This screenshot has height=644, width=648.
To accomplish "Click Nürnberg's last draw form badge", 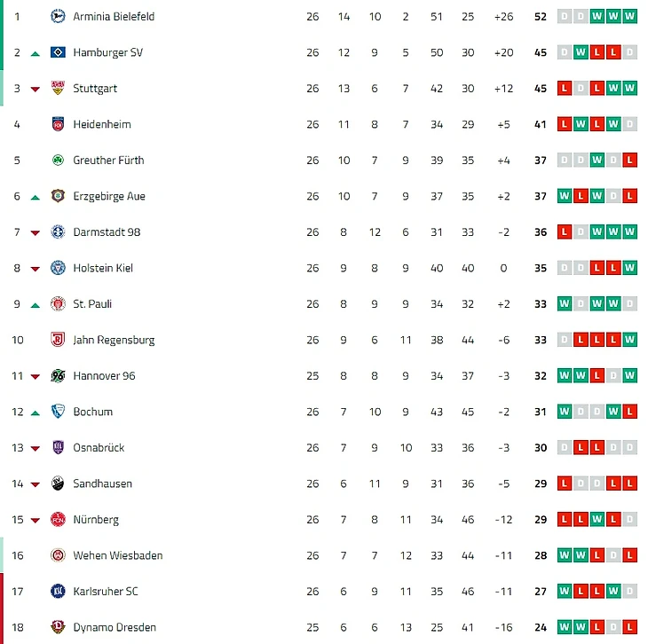I will coord(629,519).
